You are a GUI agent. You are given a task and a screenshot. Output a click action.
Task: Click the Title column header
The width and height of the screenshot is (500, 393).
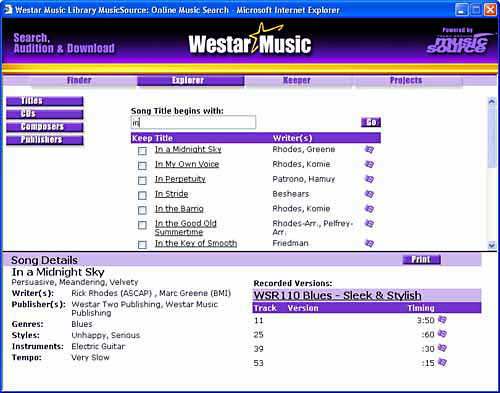click(163, 138)
